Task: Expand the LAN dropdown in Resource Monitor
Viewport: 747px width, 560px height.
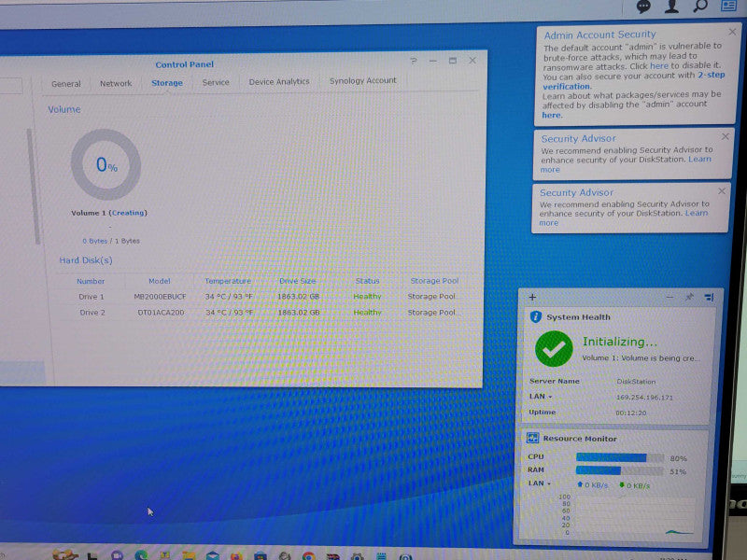Action: 539,483
